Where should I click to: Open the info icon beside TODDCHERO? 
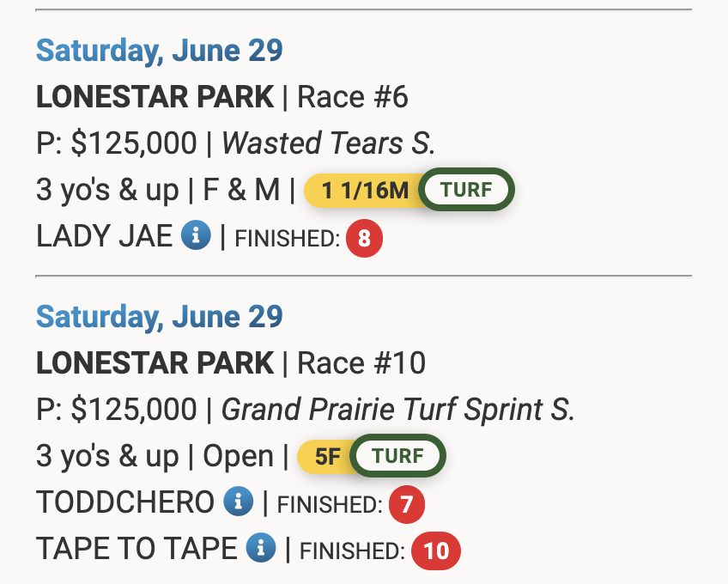click(238, 502)
